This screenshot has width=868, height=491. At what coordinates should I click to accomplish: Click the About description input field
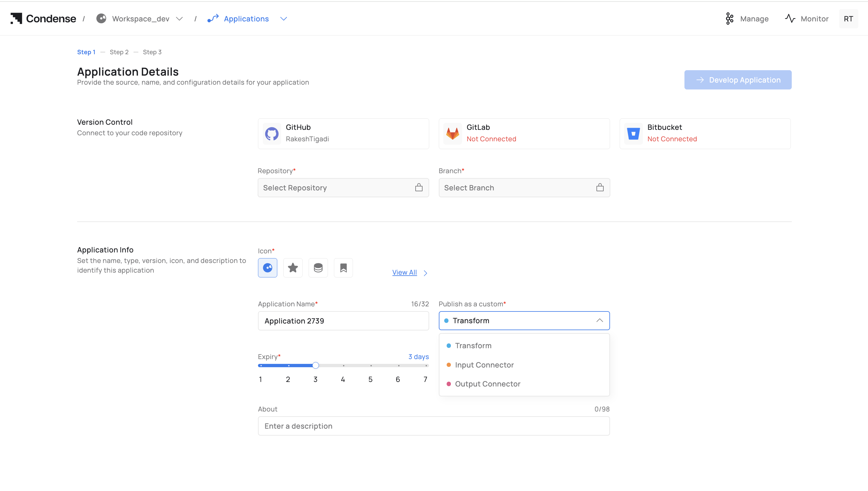pyautogui.click(x=433, y=426)
